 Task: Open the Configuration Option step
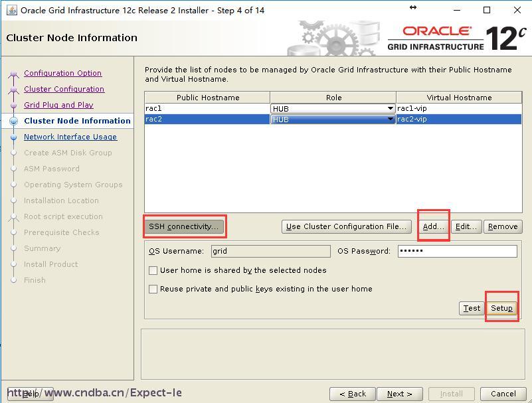(x=63, y=73)
